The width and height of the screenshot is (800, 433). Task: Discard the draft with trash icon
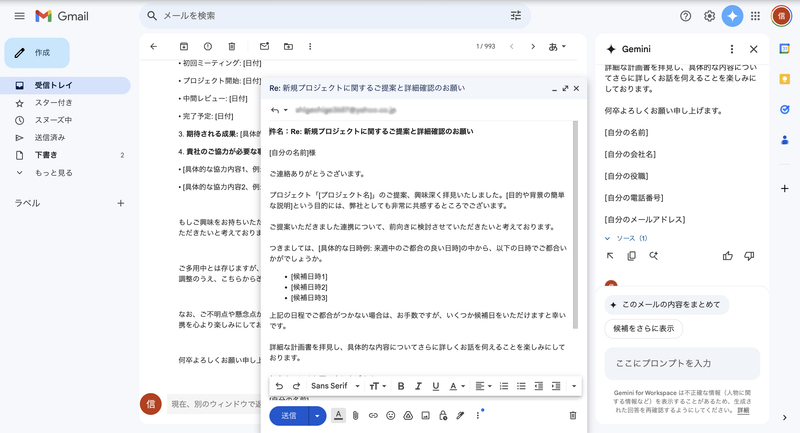[573, 415]
